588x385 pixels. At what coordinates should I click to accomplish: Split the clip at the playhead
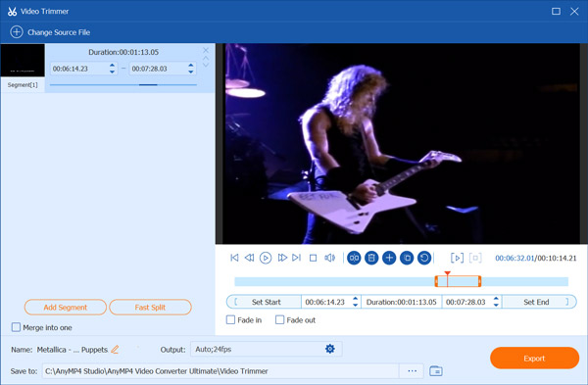[x=354, y=258]
